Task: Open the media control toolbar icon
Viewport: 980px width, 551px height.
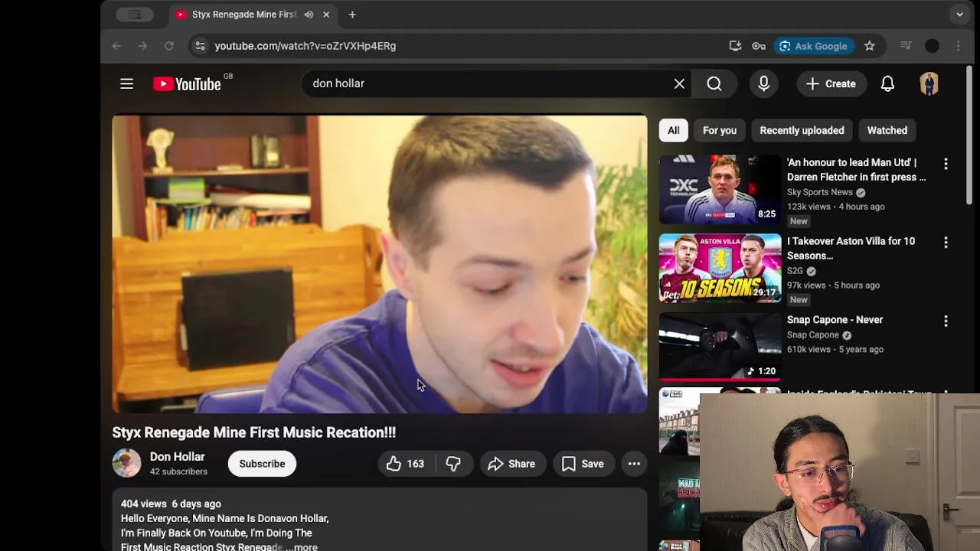Action: (x=906, y=46)
